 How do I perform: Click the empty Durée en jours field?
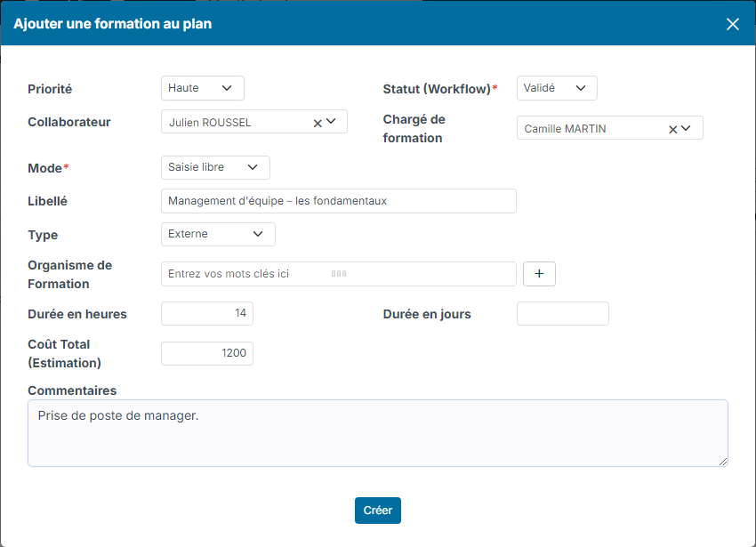[563, 314]
